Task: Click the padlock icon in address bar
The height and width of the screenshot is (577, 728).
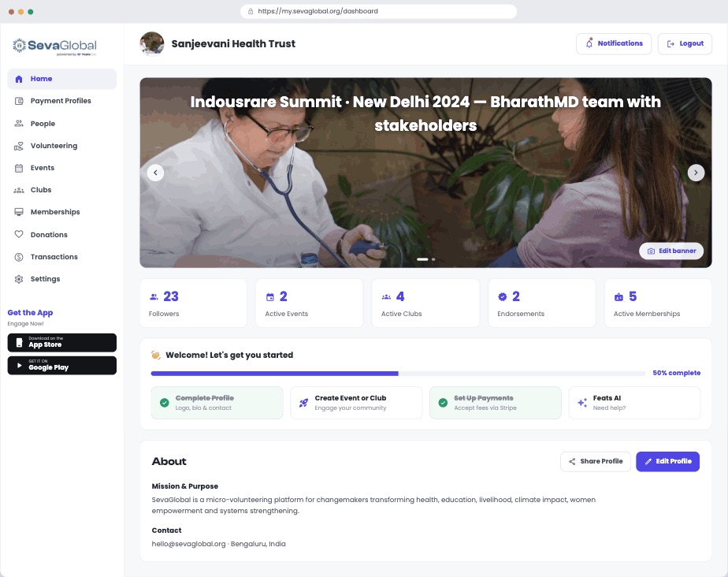Action: 251,11
